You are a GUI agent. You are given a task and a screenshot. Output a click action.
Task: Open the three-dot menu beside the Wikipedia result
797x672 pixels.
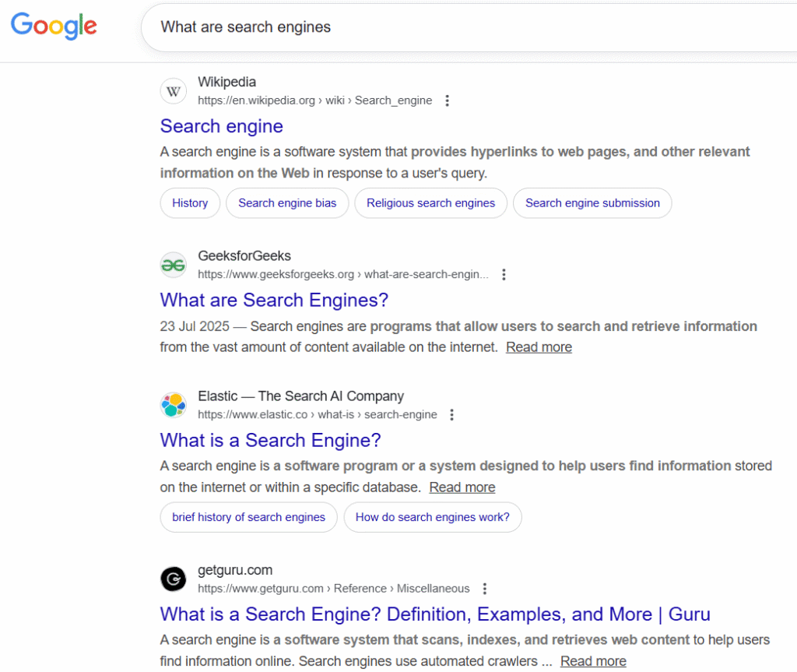448,100
